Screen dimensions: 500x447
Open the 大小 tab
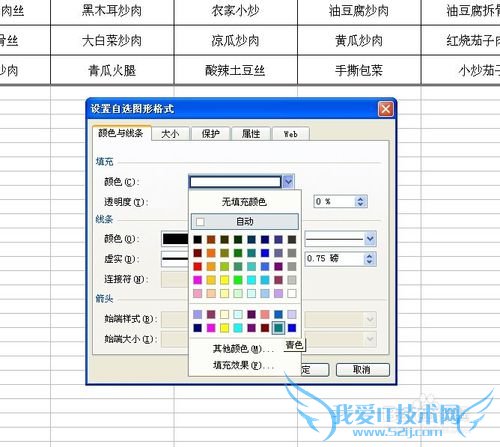170,134
